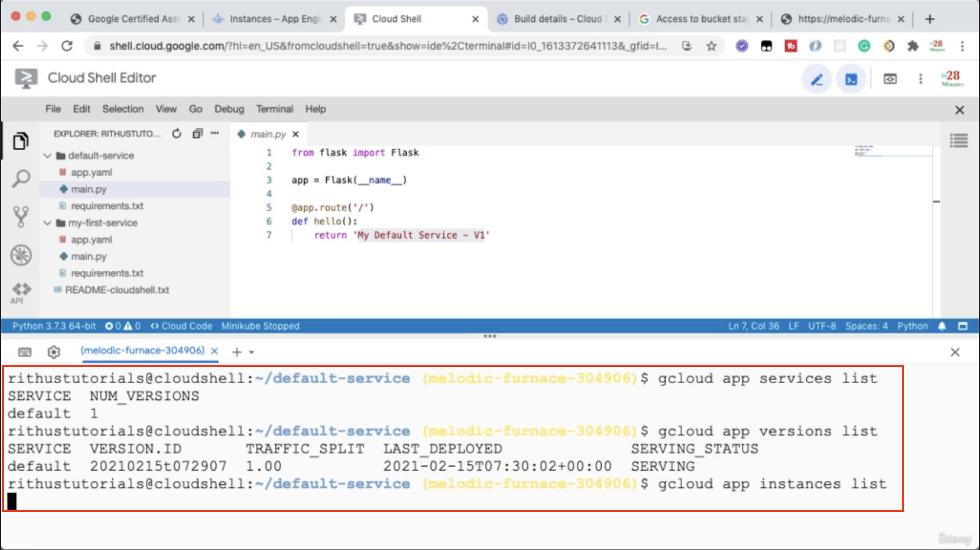Open the Help menu
This screenshot has height=550, width=980.
pyautogui.click(x=315, y=109)
